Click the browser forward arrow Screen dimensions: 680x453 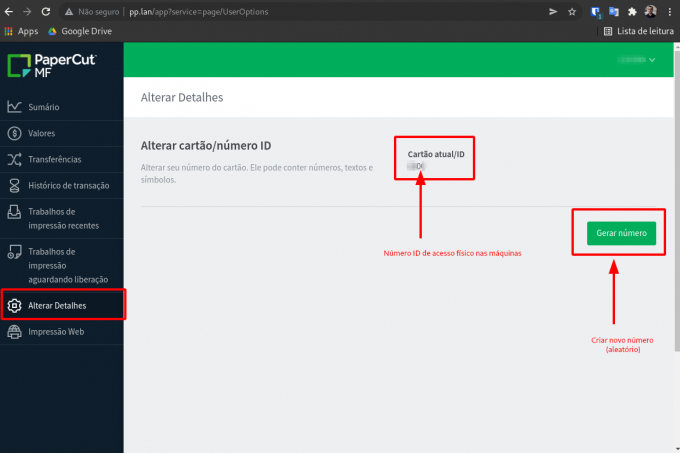pyautogui.click(x=27, y=12)
